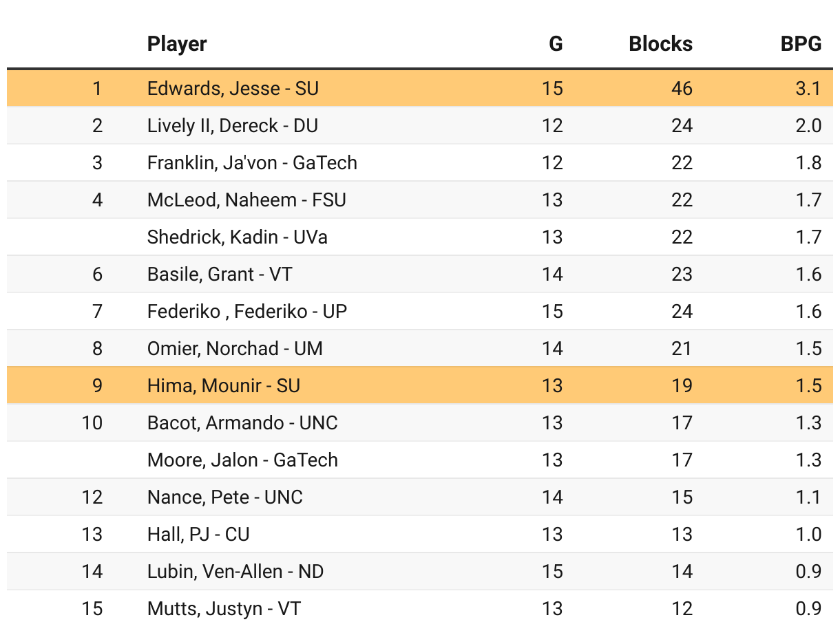Viewport: 840px width, 633px height.
Task: Open Edwards, Jesse - SU player entry
Action: [233, 88]
